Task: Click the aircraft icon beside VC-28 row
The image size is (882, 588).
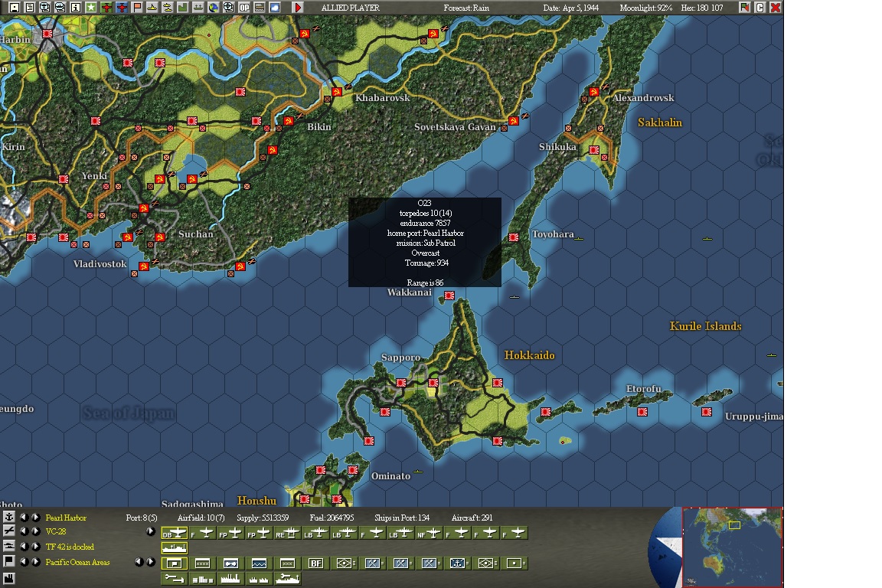Action: coord(9,531)
